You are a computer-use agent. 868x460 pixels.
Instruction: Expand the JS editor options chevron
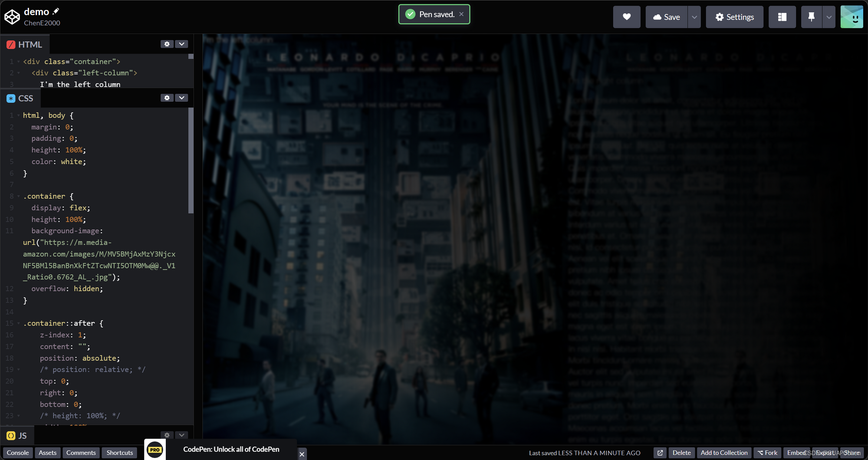pyautogui.click(x=182, y=435)
